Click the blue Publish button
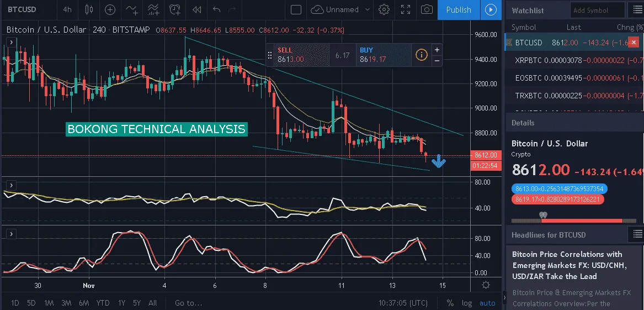The height and width of the screenshot is (310, 644). (x=459, y=10)
